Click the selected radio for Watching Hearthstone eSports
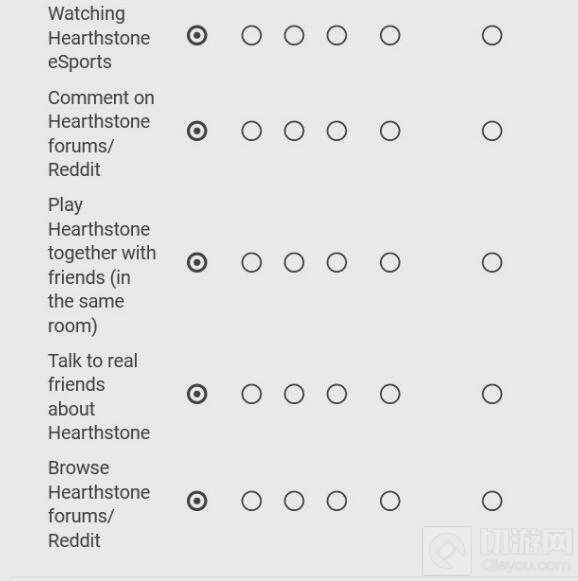The width and height of the screenshot is (578, 581). [x=197, y=36]
